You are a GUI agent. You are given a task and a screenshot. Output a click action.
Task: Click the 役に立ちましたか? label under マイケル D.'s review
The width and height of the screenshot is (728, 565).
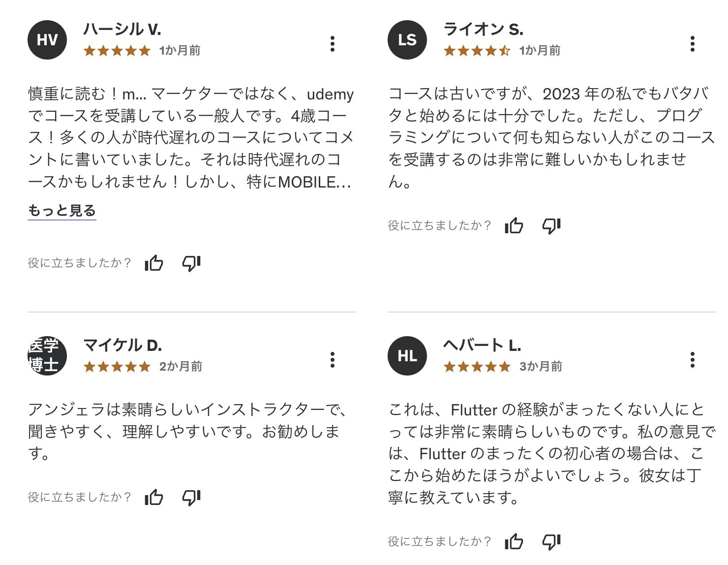click(80, 497)
